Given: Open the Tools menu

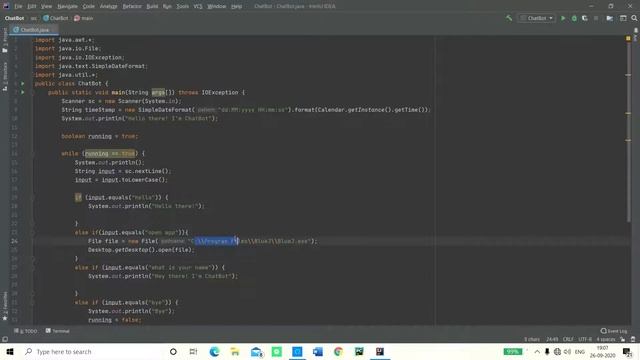Looking at the screenshot, I should click(x=182, y=6).
